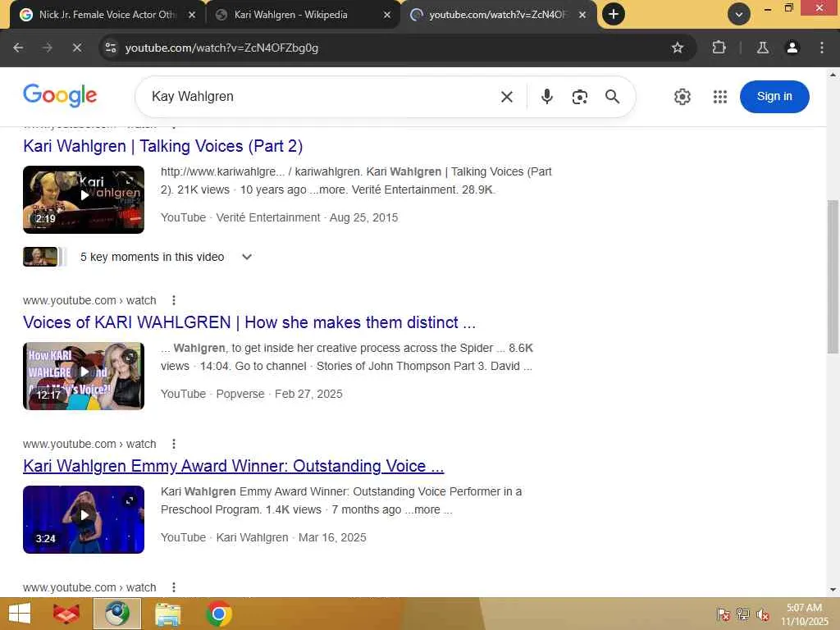Click the scrollbar down arrow
Screen dimensions: 840x630
point(832,590)
